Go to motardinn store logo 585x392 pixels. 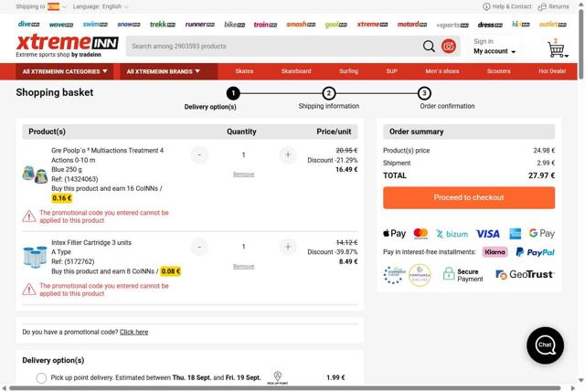click(412, 25)
